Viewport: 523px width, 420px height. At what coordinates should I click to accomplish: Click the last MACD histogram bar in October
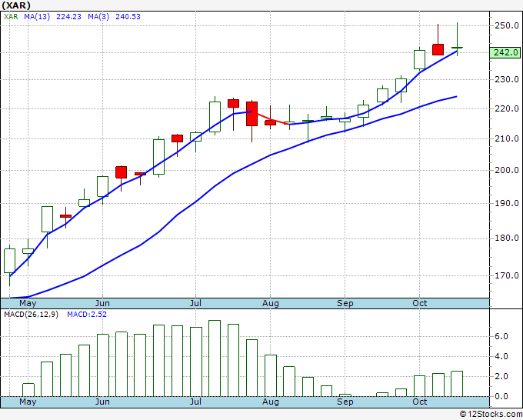tap(457, 384)
